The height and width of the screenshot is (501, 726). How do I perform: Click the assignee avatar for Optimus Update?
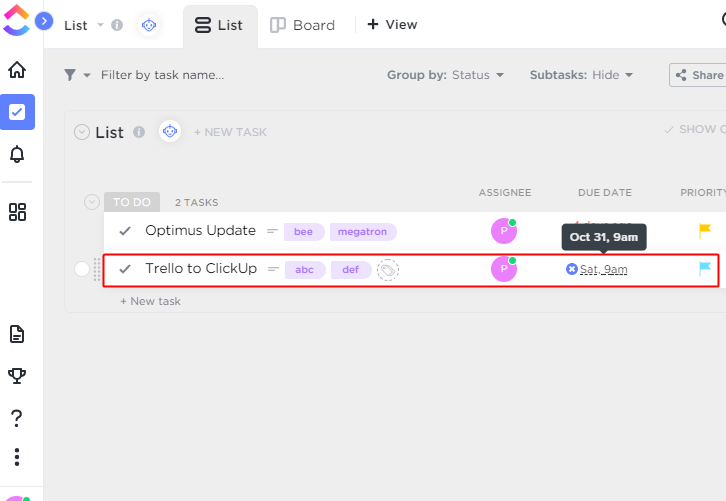[504, 231]
